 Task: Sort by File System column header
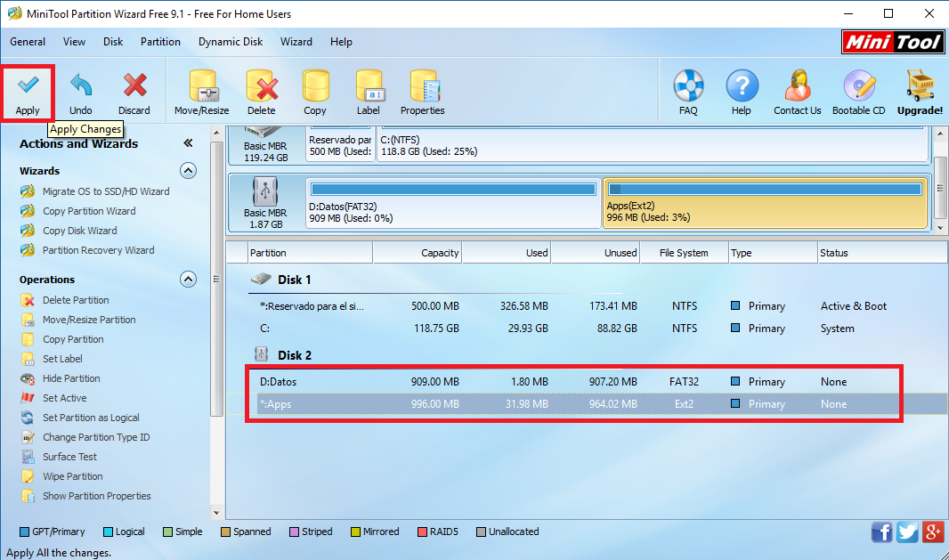[684, 253]
